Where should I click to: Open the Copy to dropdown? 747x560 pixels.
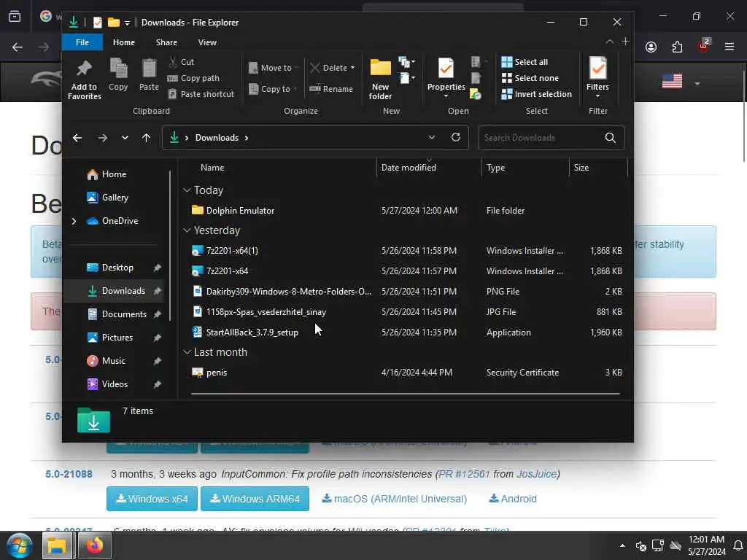pyautogui.click(x=273, y=89)
